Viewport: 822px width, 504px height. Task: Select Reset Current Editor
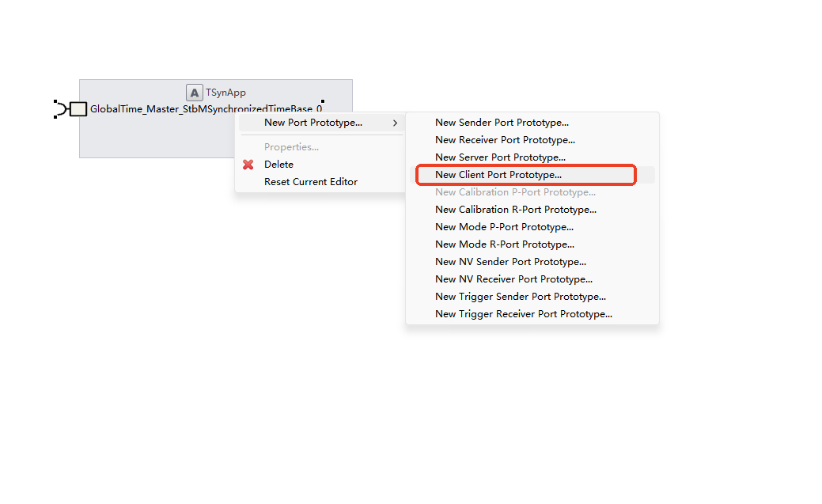click(310, 182)
